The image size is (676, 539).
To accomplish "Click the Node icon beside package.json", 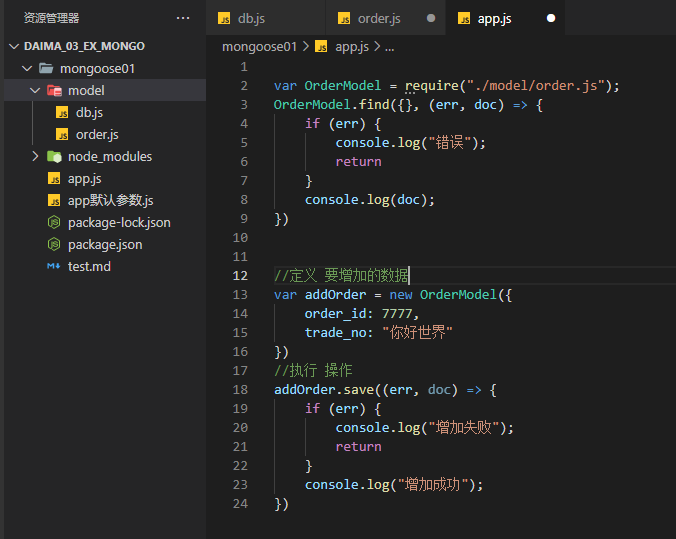I will [54, 244].
